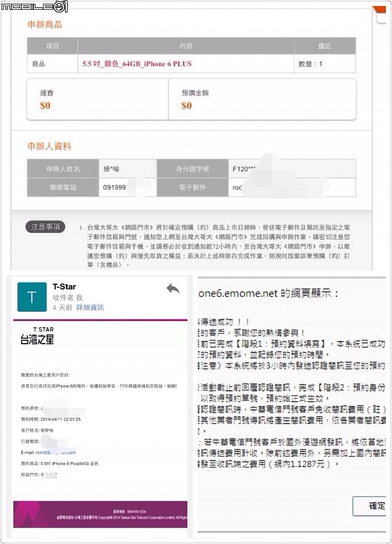Open 詳細資訊 link in the email header
The width and height of the screenshot is (392, 544).
pyautogui.click(x=90, y=307)
